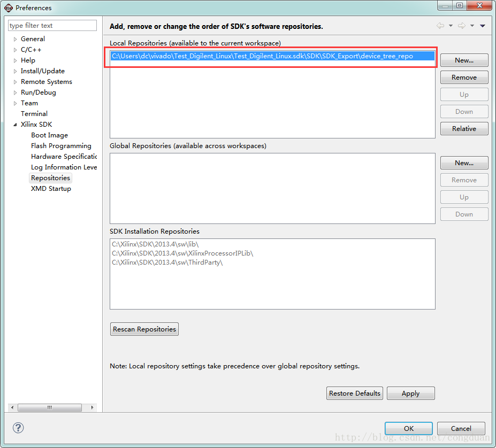Image resolution: width=496 pixels, height=448 pixels.
Task: Click Up button for Local Repositories
Action: (x=464, y=95)
